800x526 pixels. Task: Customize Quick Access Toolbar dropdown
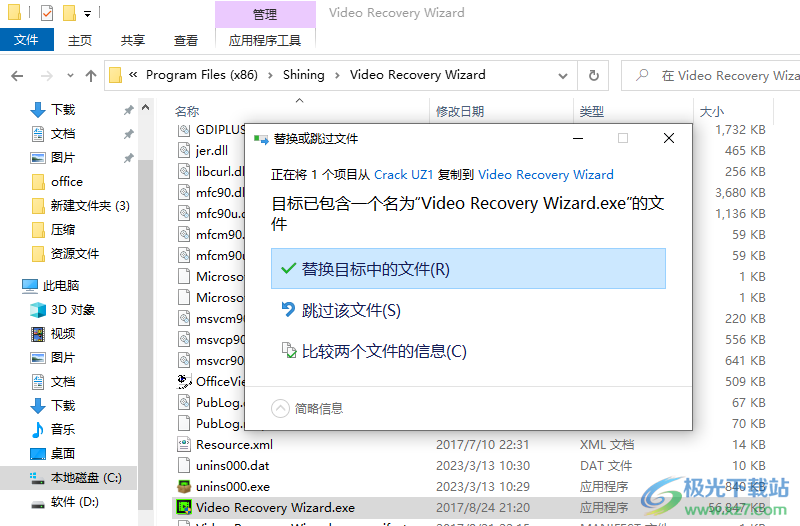[88, 14]
